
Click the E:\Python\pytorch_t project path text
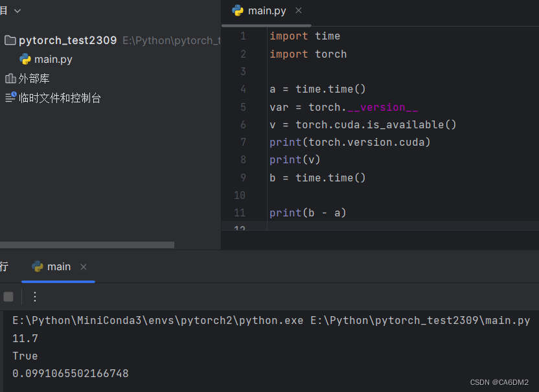point(171,41)
